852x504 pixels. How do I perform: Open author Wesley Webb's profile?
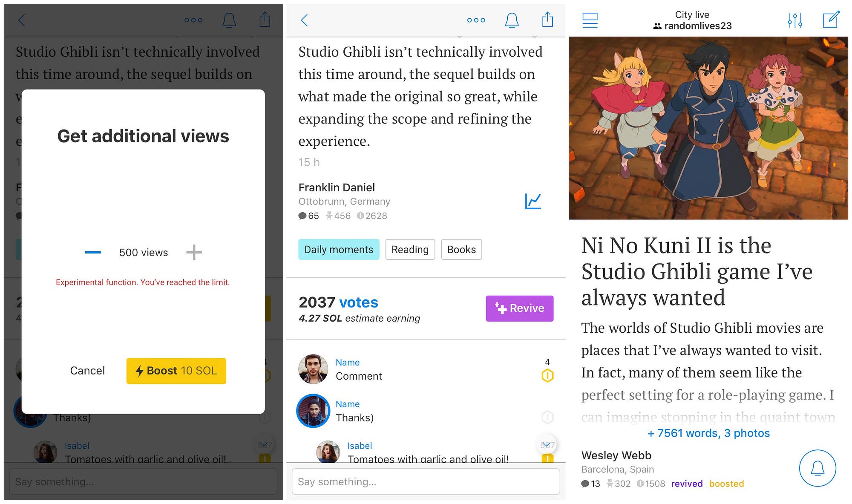point(616,455)
